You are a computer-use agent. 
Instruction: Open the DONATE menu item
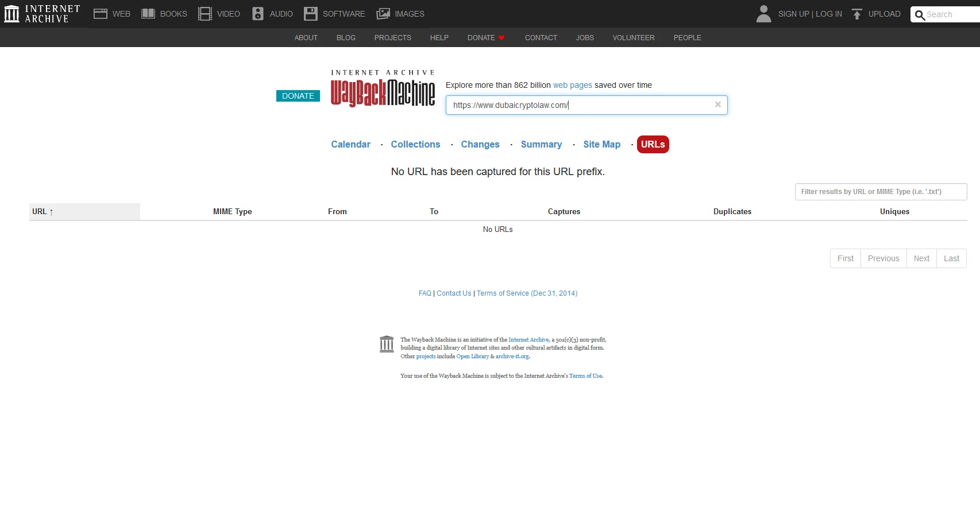pos(481,38)
